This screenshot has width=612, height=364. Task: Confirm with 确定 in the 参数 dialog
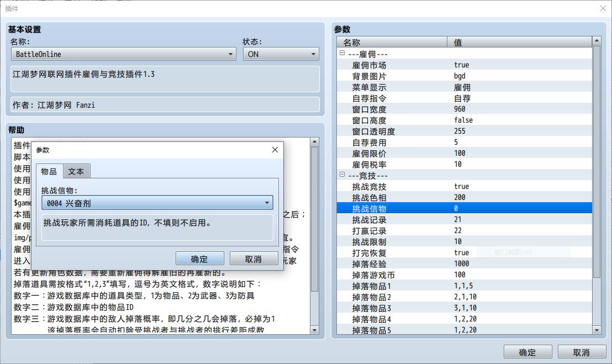199,259
